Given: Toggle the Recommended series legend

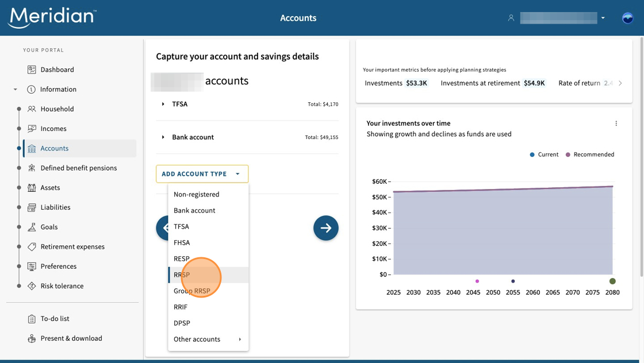Looking at the screenshot, I should (590, 155).
